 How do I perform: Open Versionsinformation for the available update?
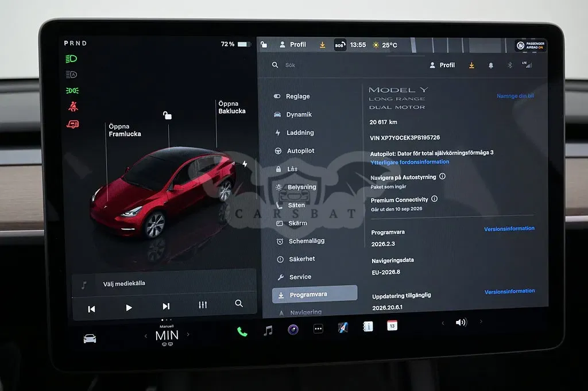(510, 291)
